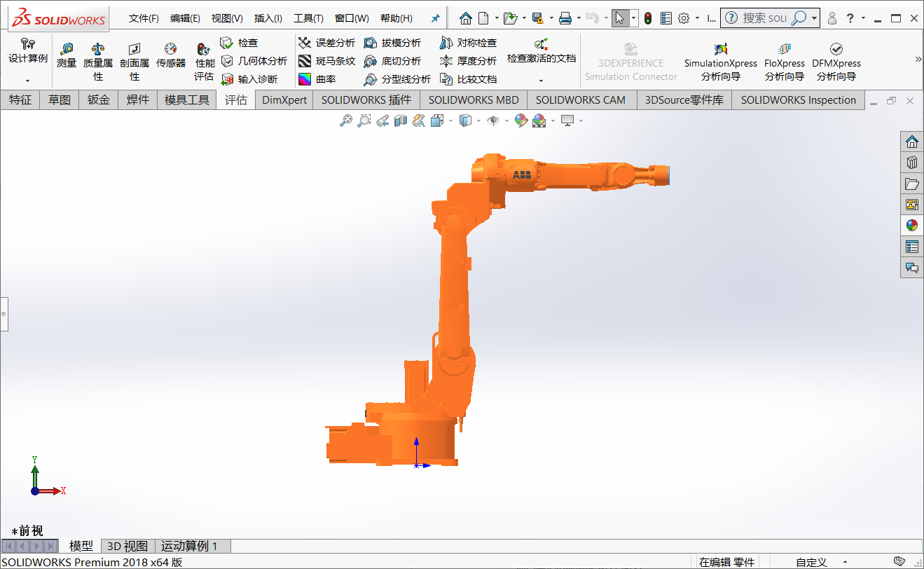Viewport: 924px width, 569px height.
Task: Click the zoom to area icon
Action: (x=364, y=121)
